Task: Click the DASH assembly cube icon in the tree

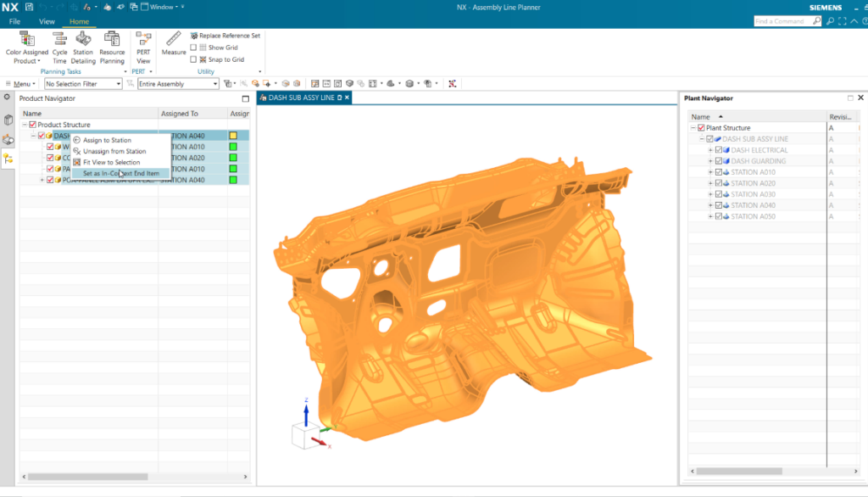Action: click(x=48, y=136)
